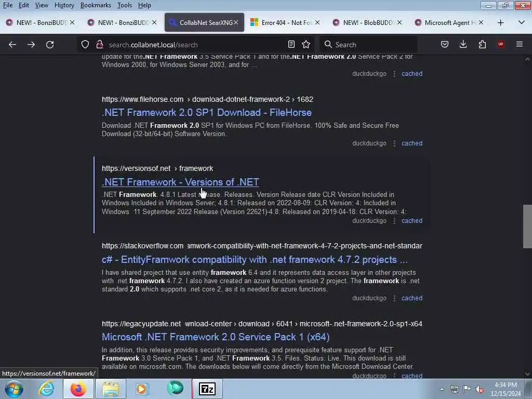Click the search.collabnet.local address bar
The width and height of the screenshot is (532, 399).
tap(195, 45)
